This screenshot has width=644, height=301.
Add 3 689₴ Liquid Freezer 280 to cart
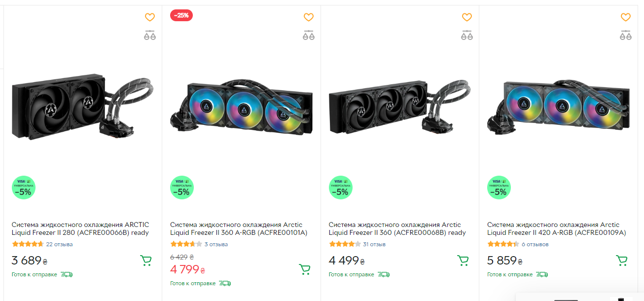[x=145, y=261]
